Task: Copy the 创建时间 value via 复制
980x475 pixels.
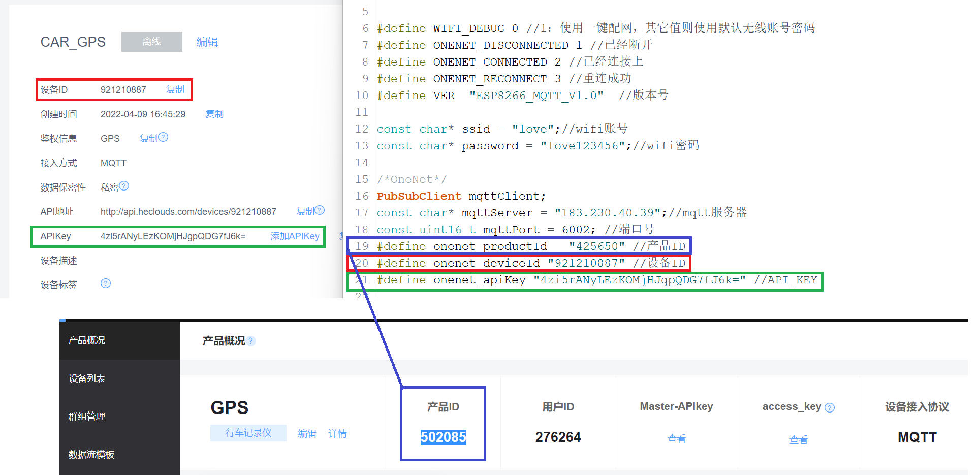Action: (214, 114)
